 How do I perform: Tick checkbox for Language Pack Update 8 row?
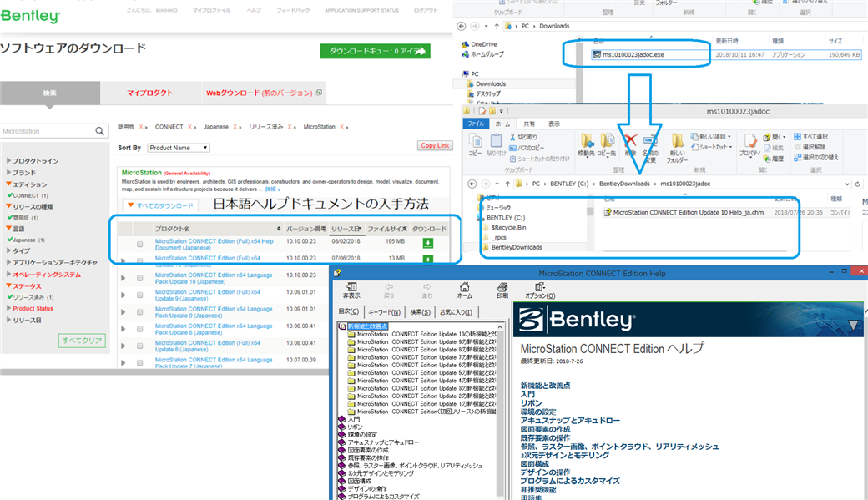[x=140, y=329]
